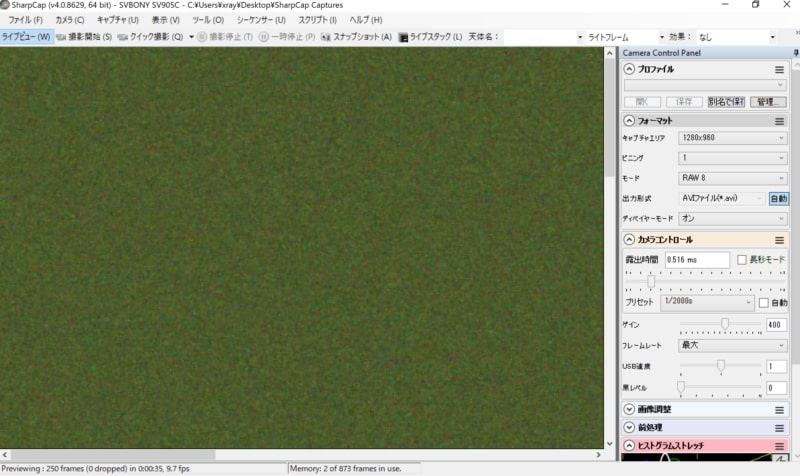This screenshot has width=800, height=476.
Task: Enable the 長秒モード checkbox
Action: (742, 260)
